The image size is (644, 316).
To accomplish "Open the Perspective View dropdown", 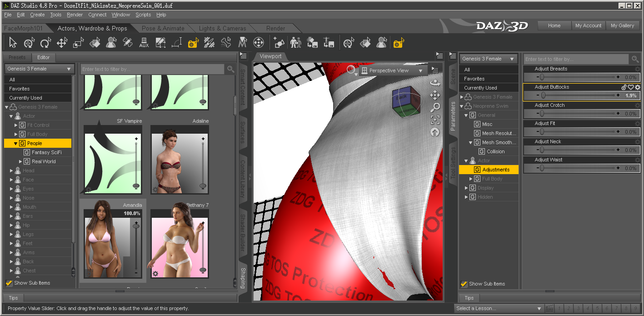I will tap(394, 70).
